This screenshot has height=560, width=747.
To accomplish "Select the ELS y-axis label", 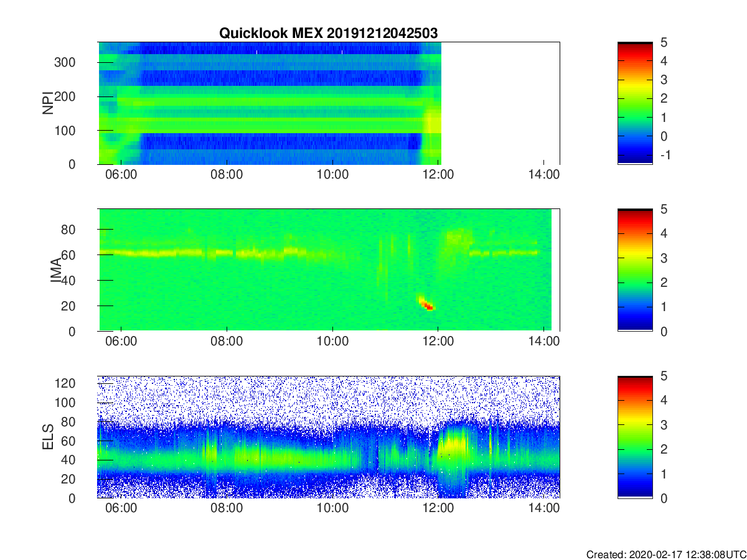I will click(x=47, y=437).
